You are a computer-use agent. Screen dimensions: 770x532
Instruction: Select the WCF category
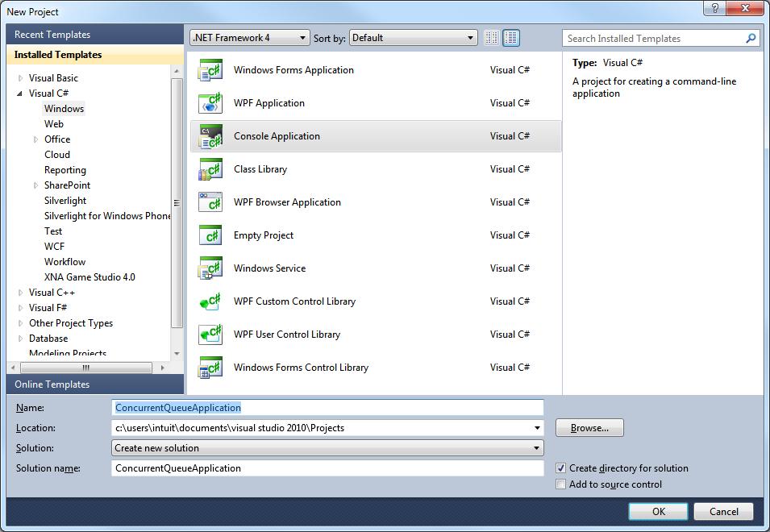click(54, 247)
